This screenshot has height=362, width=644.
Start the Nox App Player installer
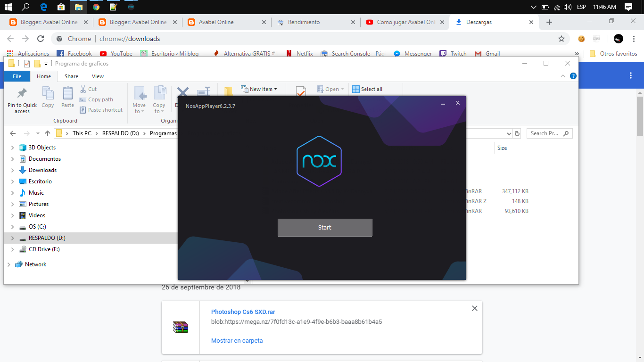325,228
